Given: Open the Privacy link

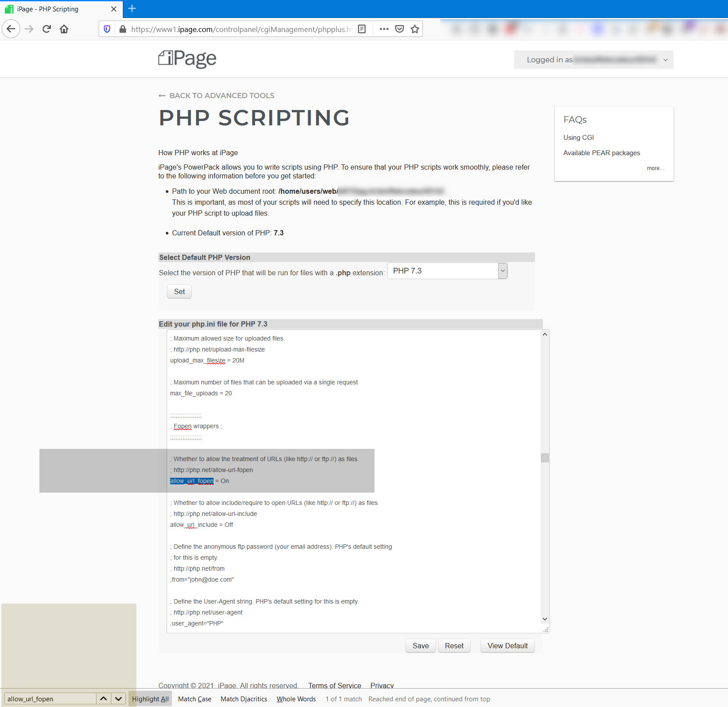Looking at the screenshot, I should coord(382,685).
